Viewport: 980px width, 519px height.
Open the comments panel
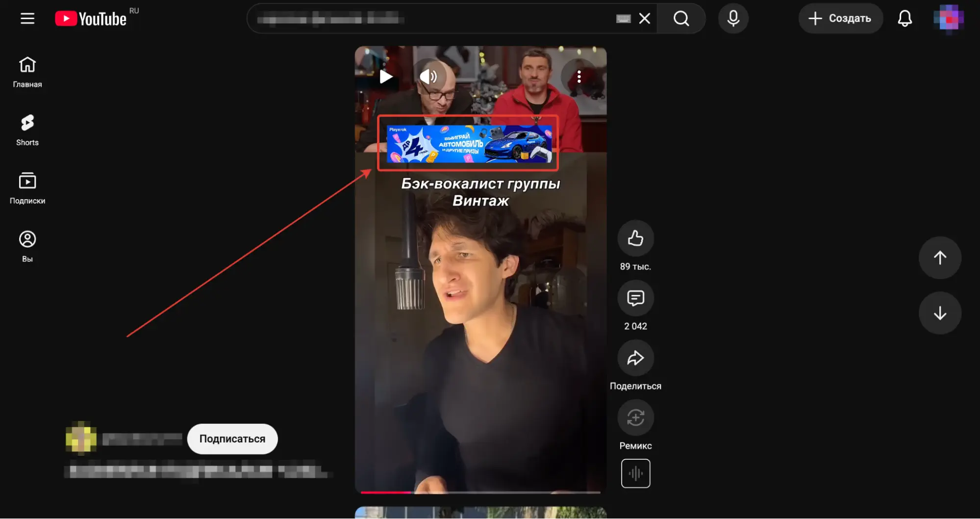[635, 298]
